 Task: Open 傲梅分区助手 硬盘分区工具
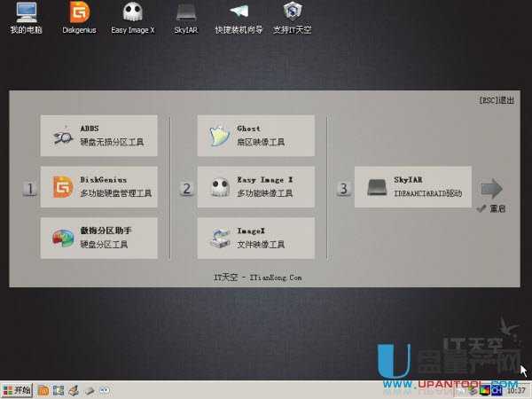(x=98, y=238)
